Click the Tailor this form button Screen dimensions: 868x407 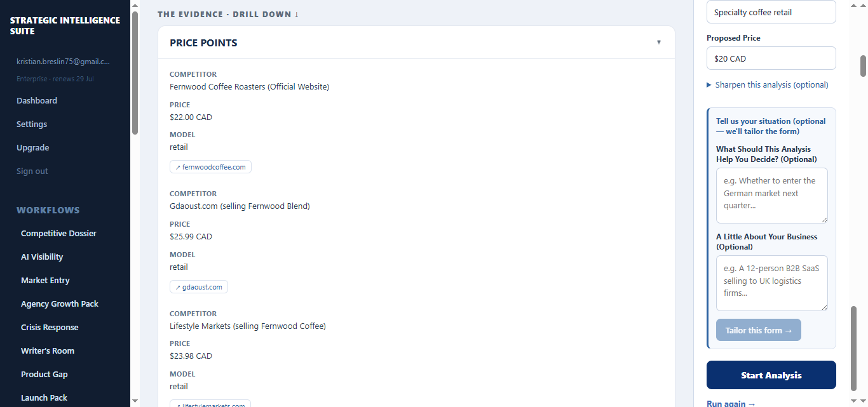(759, 330)
